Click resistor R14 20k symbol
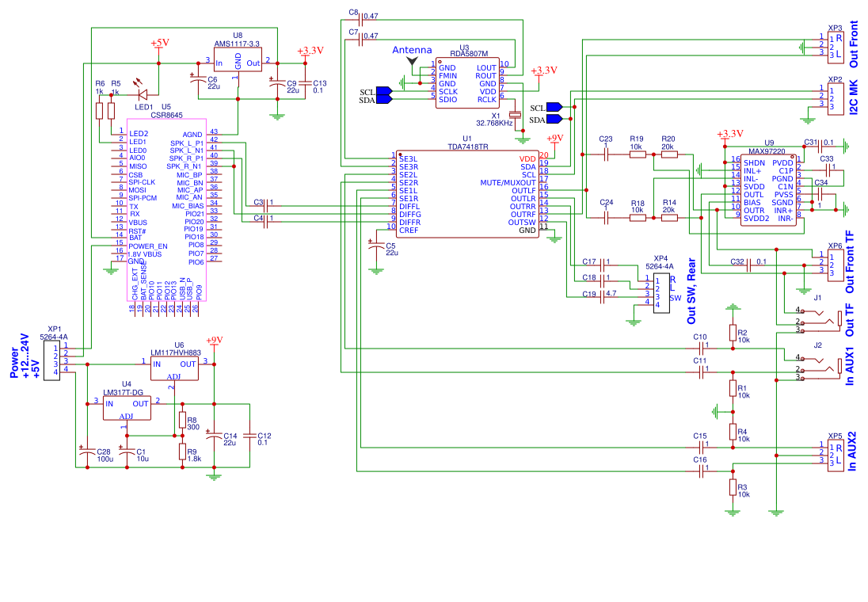 click(669, 218)
